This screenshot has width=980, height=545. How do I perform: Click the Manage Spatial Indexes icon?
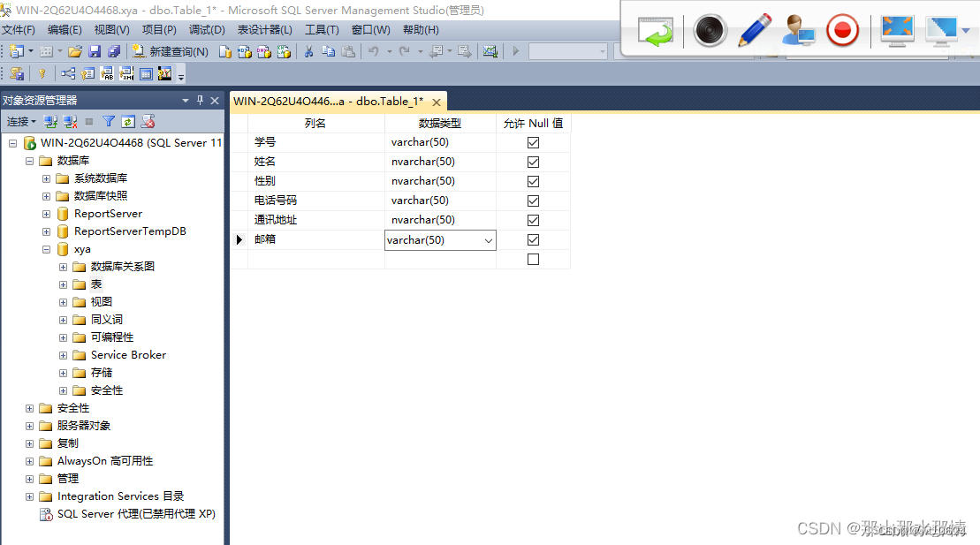coord(164,73)
